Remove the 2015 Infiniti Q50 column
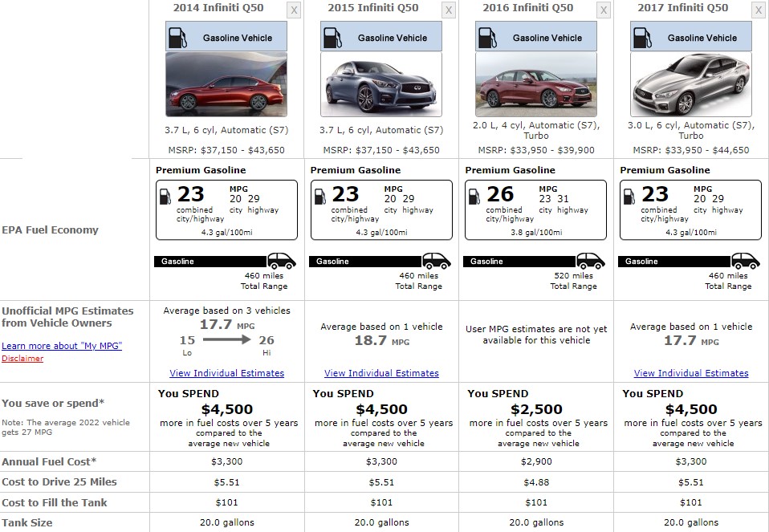 448,10
